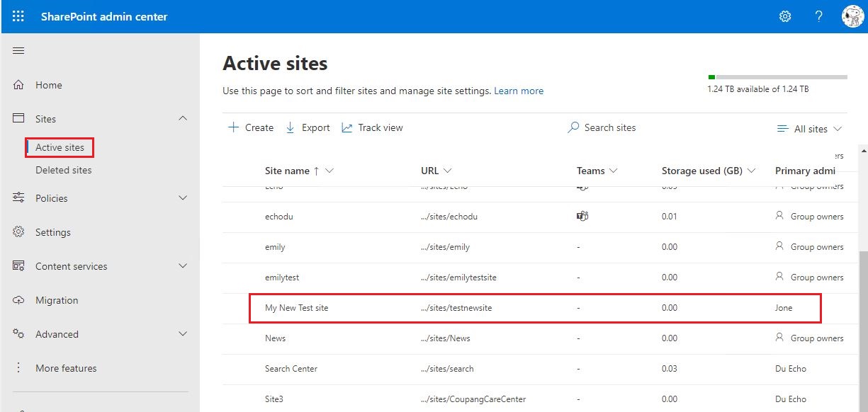This screenshot has width=868, height=412.
Task: Open SharePoint admin settings gear
Action: pos(784,16)
